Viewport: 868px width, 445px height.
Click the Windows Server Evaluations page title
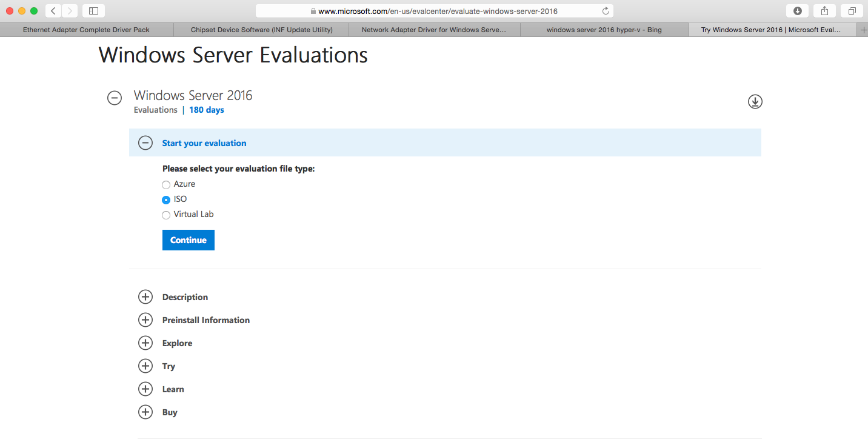click(x=233, y=55)
